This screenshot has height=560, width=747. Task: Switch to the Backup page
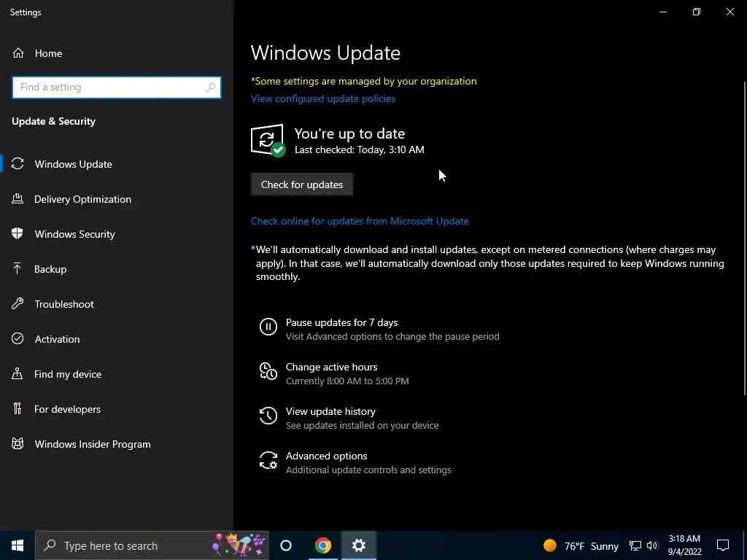coord(117,269)
